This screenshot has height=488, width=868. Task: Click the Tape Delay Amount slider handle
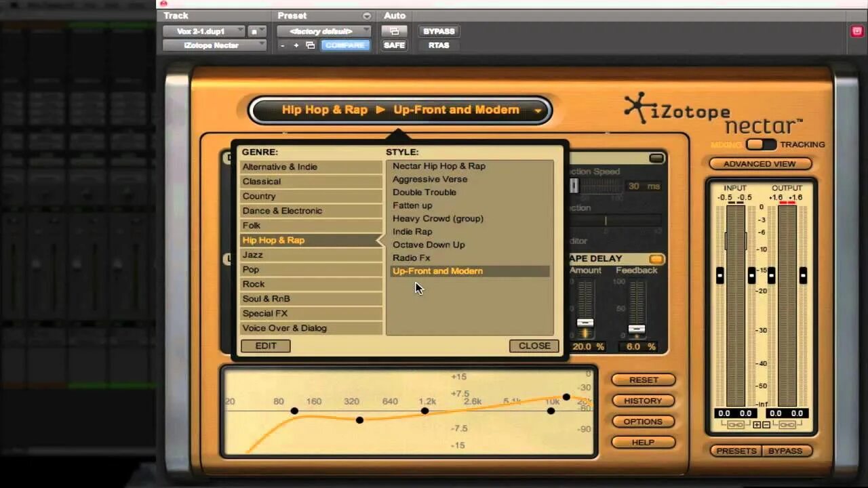585,323
